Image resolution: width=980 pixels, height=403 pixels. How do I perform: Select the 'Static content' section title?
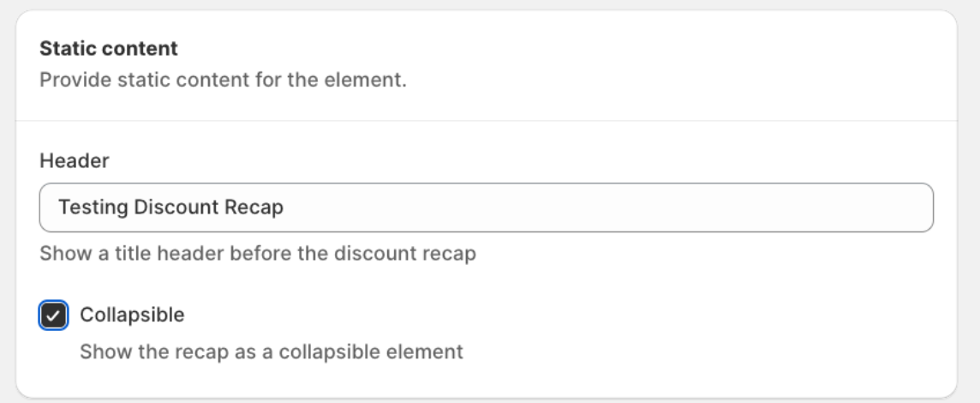click(x=109, y=48)
